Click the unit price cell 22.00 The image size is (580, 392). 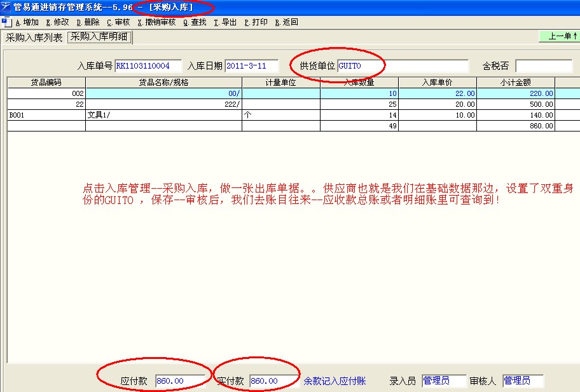click(438, 93)
